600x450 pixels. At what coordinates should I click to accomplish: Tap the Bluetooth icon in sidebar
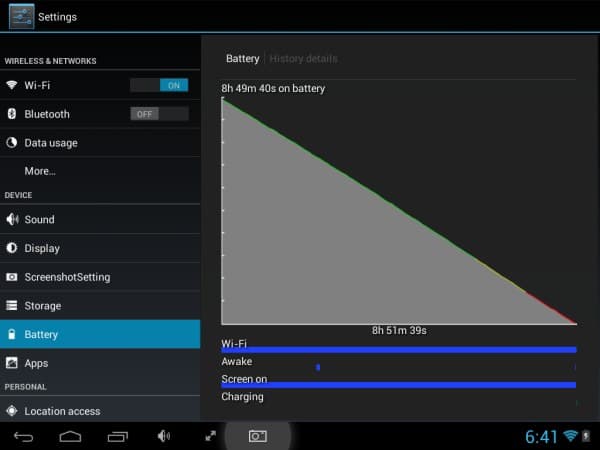tap(11, 114)
